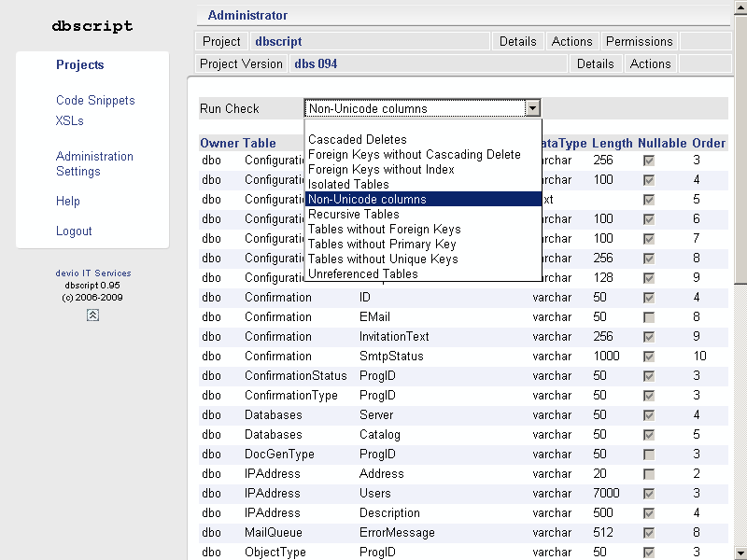Open the Run Check dropdown arrow
The height and width of the screenshot is (560, 747).
[x=532, y=108]
